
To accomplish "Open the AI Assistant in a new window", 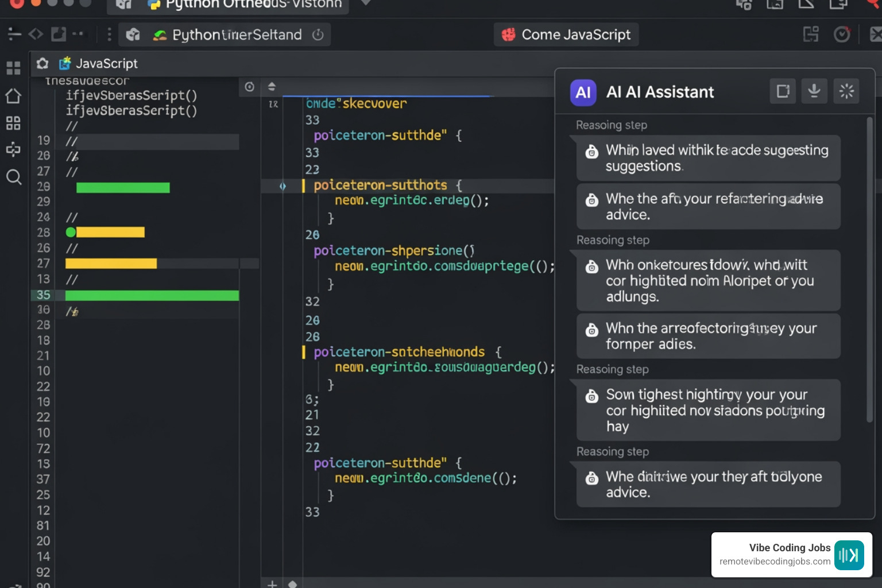I will click(783, 91).
